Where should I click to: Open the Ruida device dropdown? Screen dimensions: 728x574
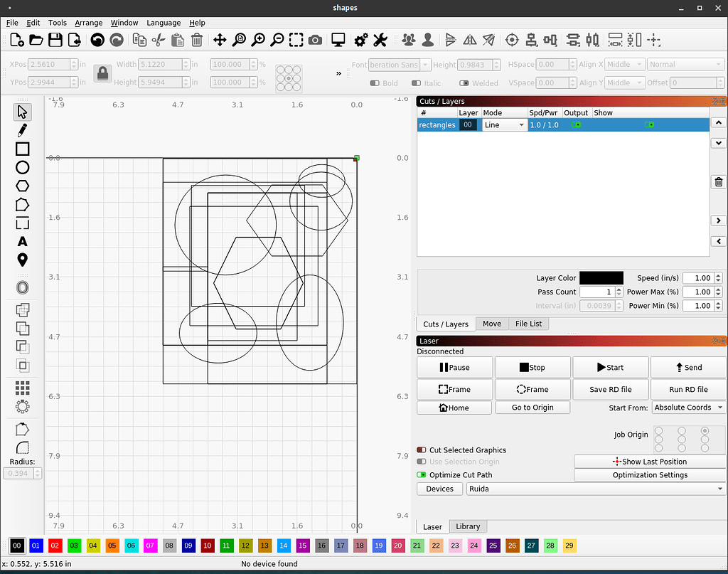(595, 489)
